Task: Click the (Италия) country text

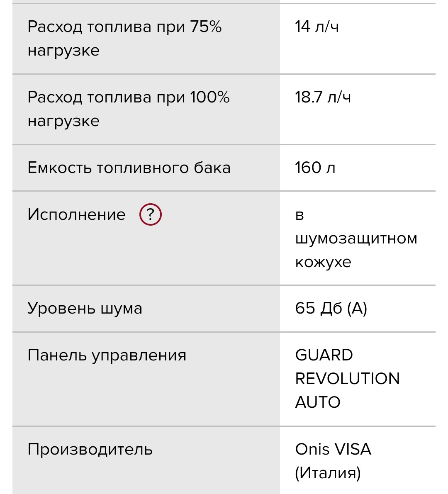Action: click(x=328, y=473)
